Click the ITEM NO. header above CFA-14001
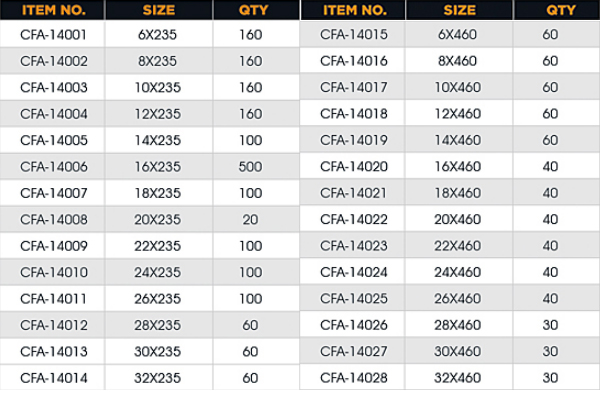 53,10
